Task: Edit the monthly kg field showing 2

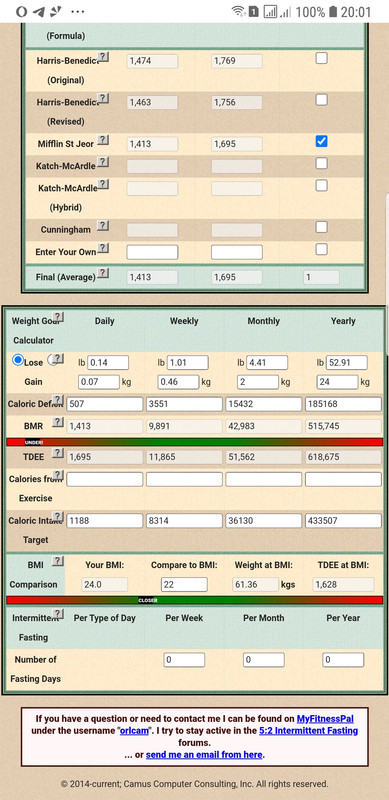Action: click(258, 382)
